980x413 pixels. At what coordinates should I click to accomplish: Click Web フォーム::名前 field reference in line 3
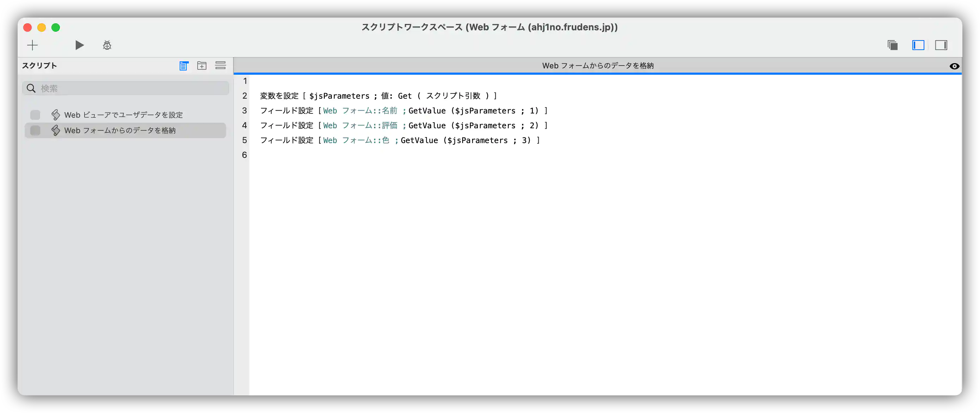click(360, 111)
